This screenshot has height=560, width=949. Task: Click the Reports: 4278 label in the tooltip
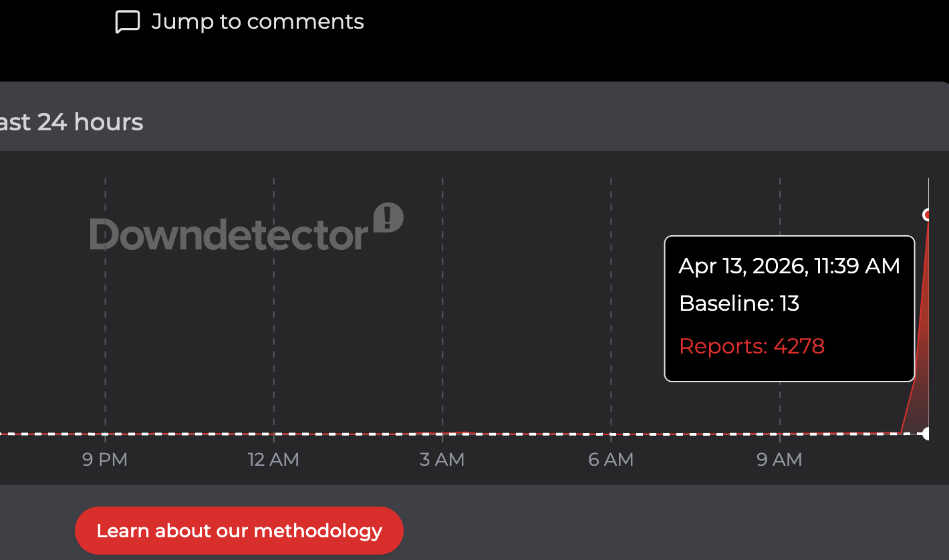(752, 346)
